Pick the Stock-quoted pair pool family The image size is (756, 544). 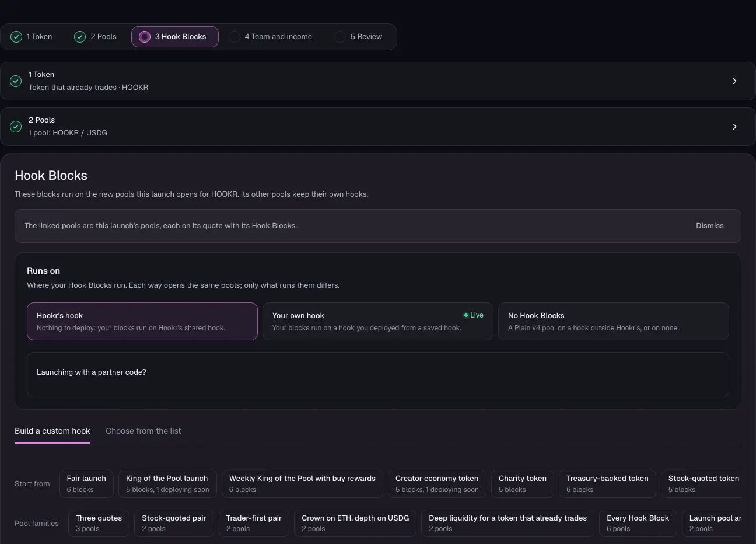(174, 523)
